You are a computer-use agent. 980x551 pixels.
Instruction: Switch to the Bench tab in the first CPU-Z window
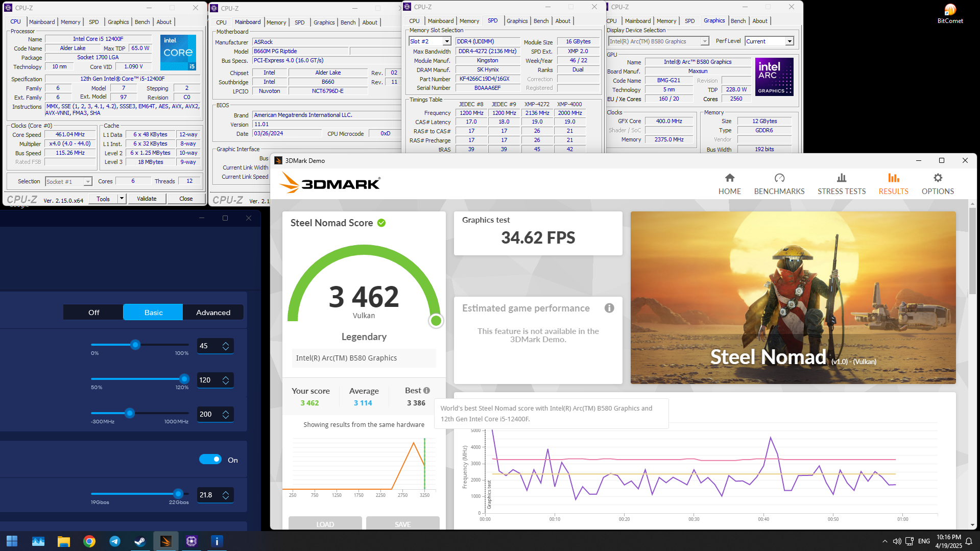coord(142,22)
